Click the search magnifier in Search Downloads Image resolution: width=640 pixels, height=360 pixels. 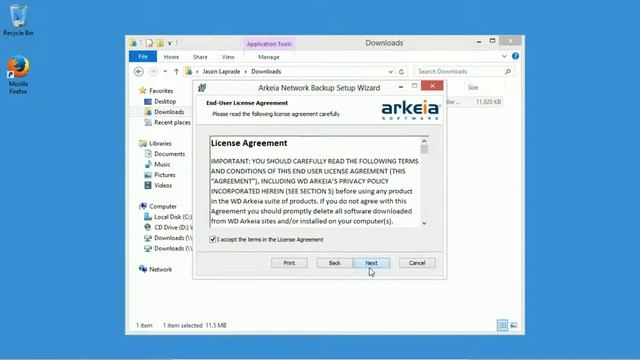(x=507, y=71)
